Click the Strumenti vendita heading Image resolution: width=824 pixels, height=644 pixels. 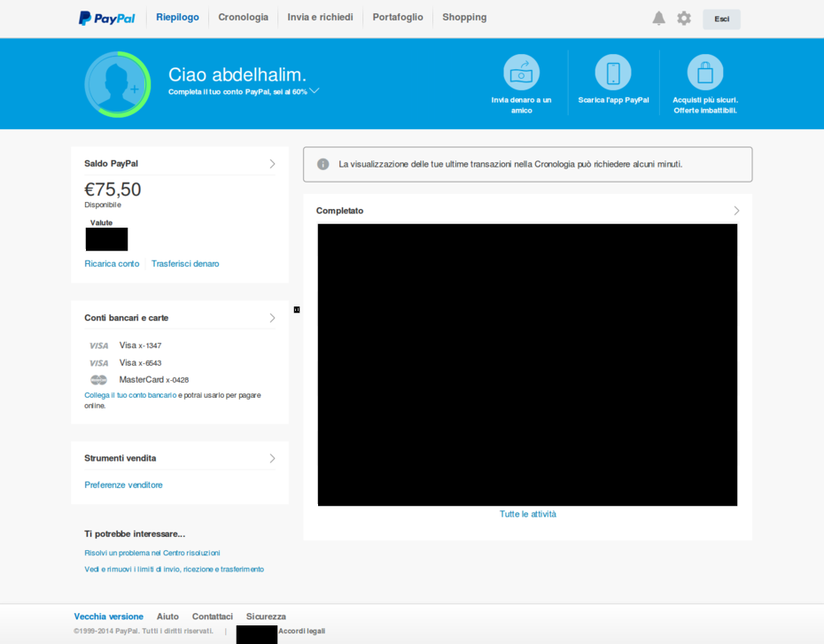[x=120, y=458]
